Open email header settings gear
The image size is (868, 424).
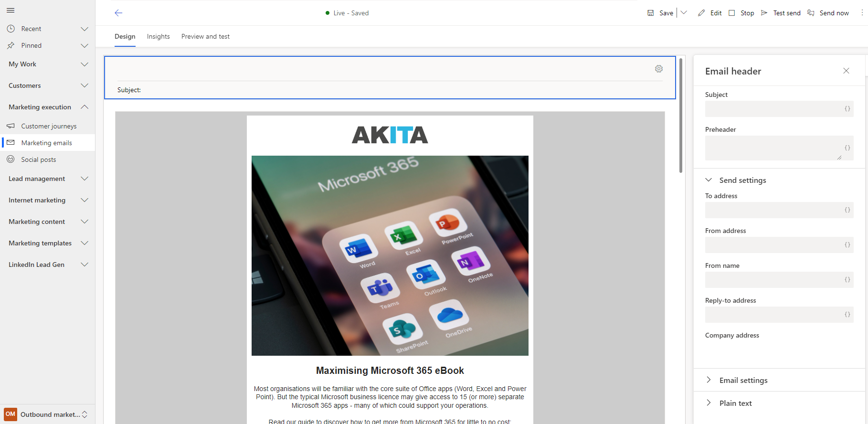[659, 69]
